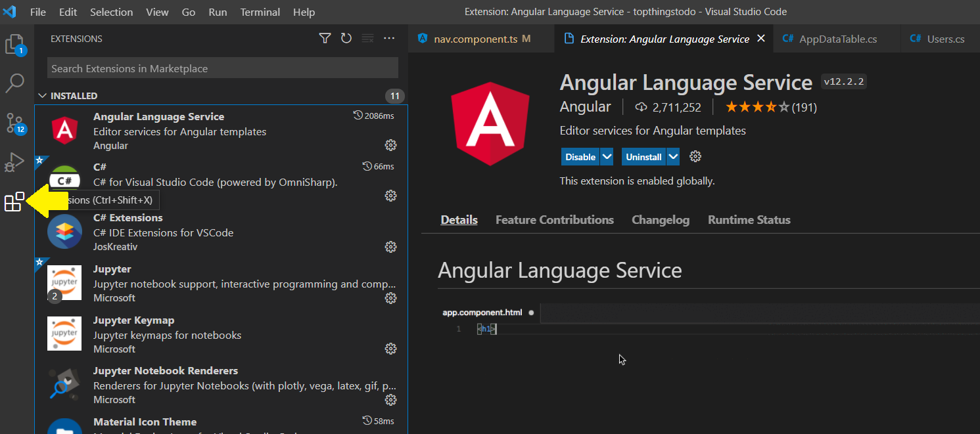The width and height of the screenshot is (980, 434).
Task: Open the File menu
Action: pos(38,12)
